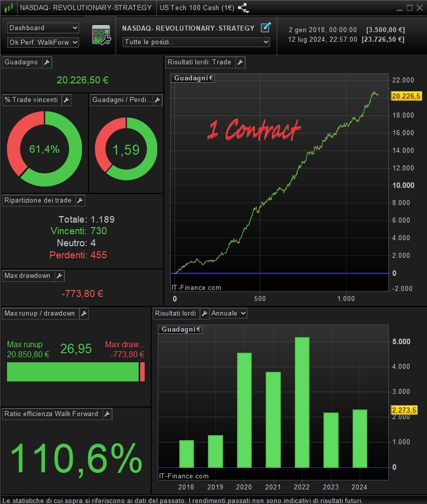
Task: Change the Annuale period dropdown
Action: pyautogui.click(x=228, y=314)
